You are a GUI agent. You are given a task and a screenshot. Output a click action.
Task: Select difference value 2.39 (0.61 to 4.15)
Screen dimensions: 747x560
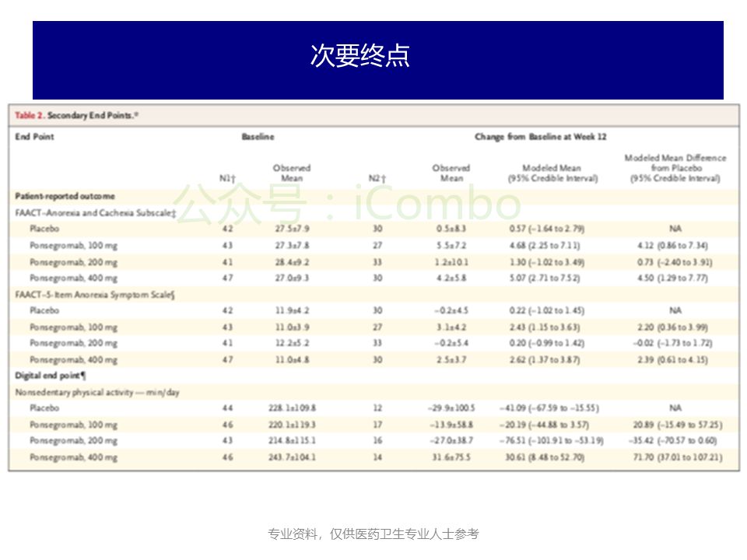pos(672,359)
